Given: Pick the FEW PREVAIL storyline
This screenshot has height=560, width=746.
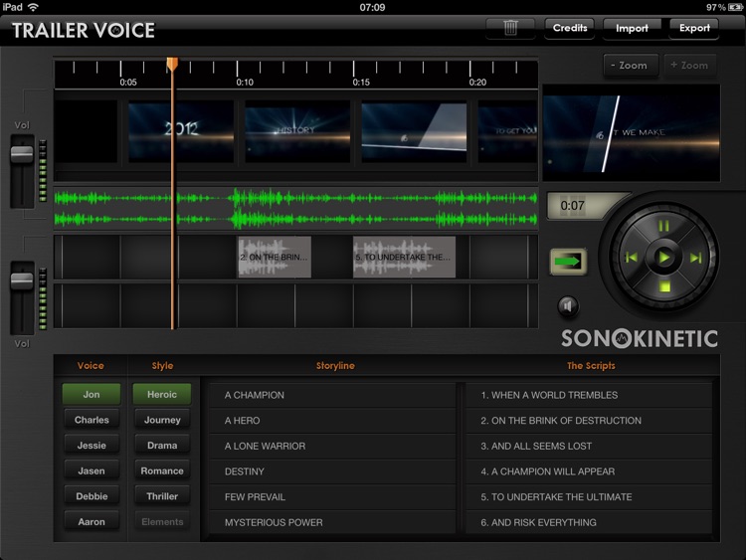Looking at the screenshot, I should pos(332,497).
